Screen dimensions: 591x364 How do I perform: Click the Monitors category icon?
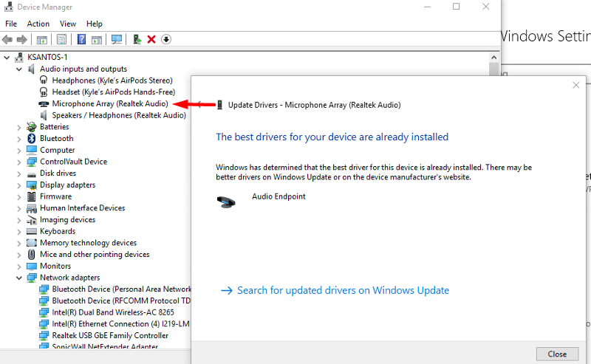[x=32, y=266]
